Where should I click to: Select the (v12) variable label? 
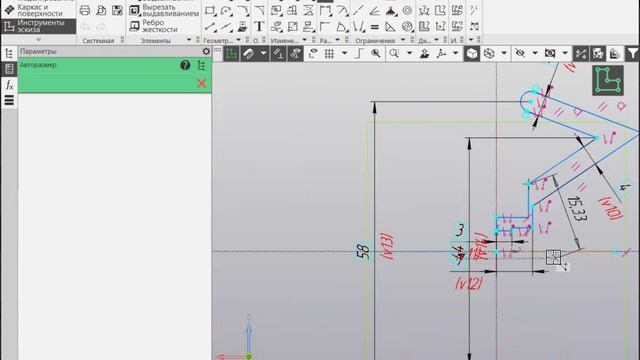pos(469,283)
